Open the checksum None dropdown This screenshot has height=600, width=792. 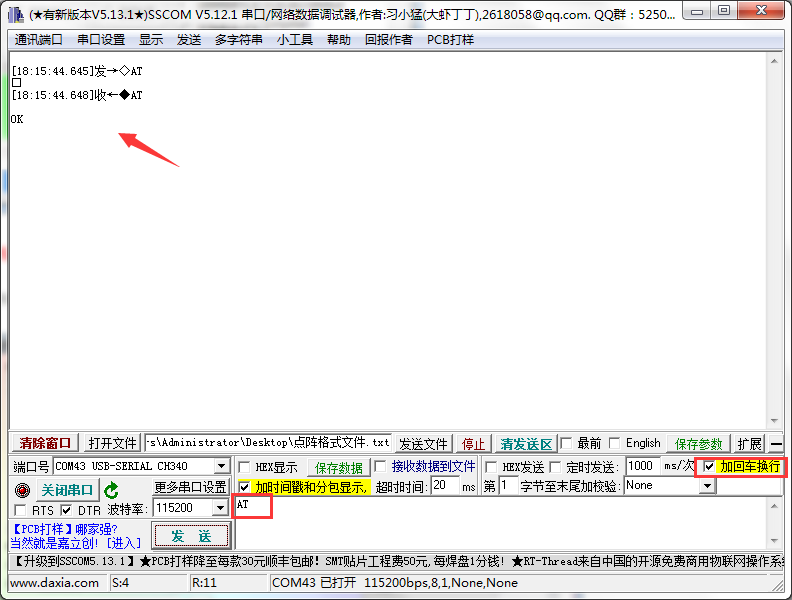707,486
